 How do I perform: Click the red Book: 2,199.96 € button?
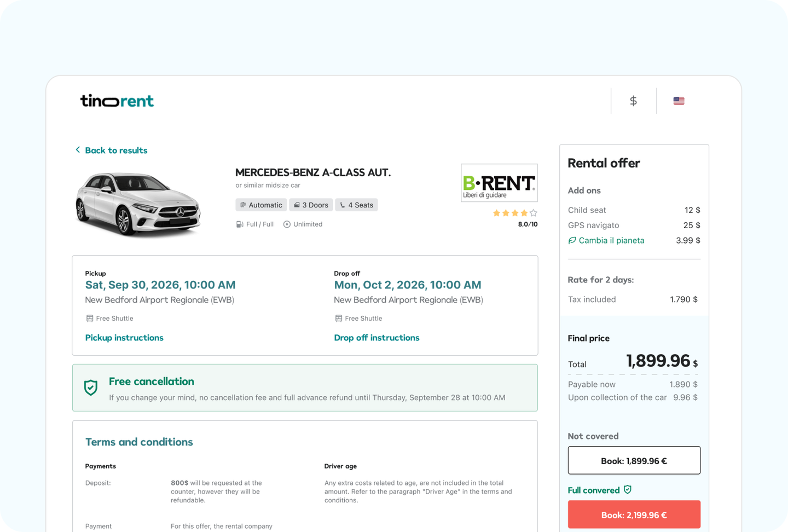coord(634,514)
